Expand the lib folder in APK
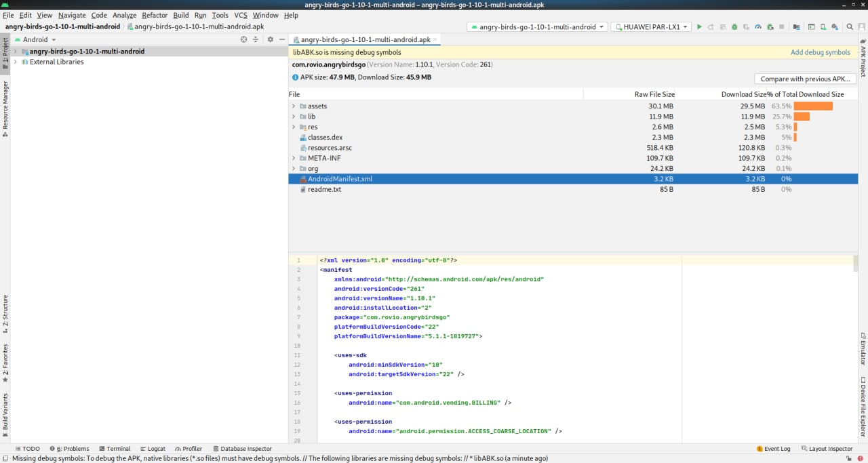Viewport: 868px width, 463px height. point(294,117)
